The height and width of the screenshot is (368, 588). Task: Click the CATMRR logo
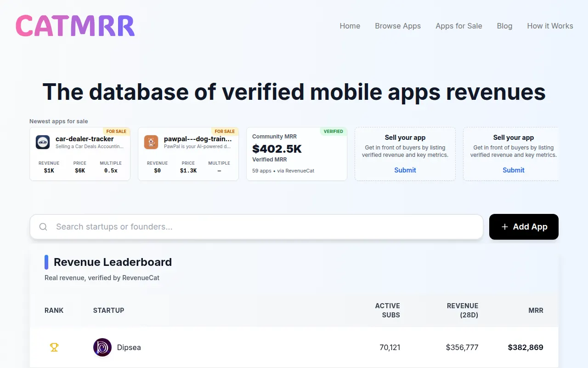click(75, 26)
